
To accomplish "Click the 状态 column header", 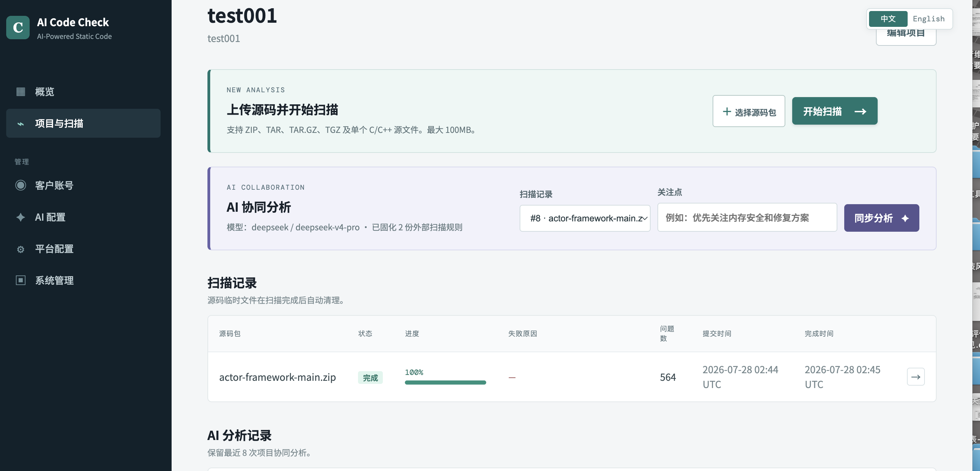I will 365,333.
